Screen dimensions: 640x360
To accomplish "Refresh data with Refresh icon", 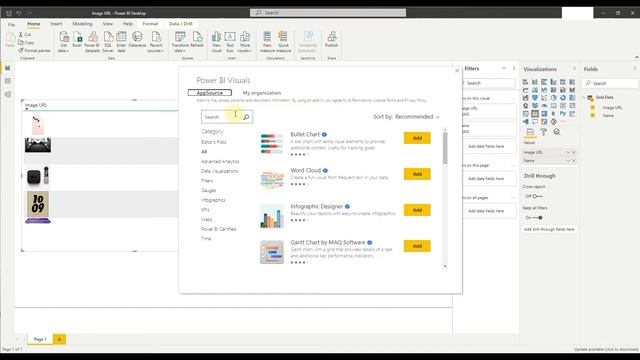I will coord(197,40).
